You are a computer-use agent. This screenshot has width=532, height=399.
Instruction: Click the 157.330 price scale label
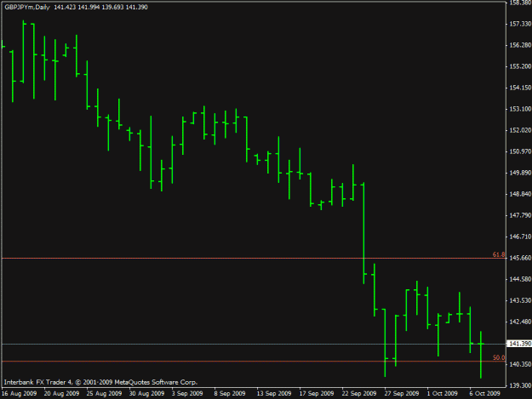520,24
